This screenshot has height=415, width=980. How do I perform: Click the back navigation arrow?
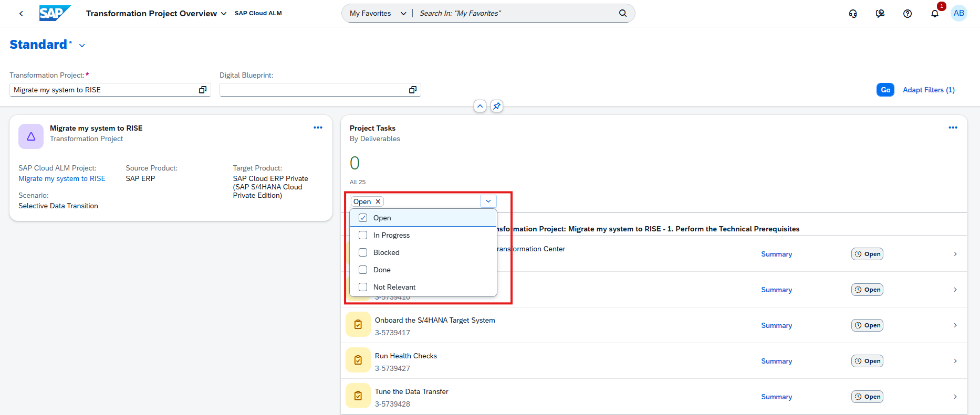[x=21, y=14]
